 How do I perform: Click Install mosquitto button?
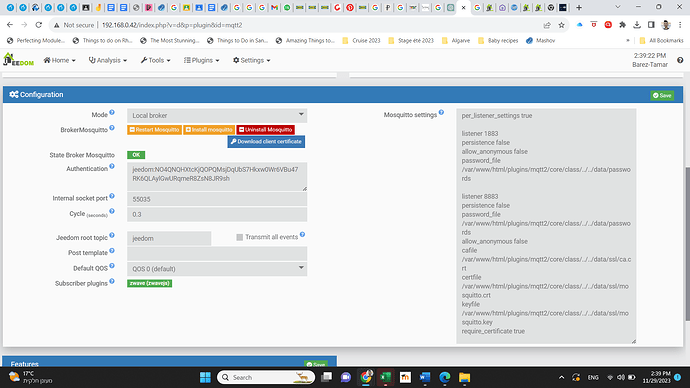(x=209, y=130)
